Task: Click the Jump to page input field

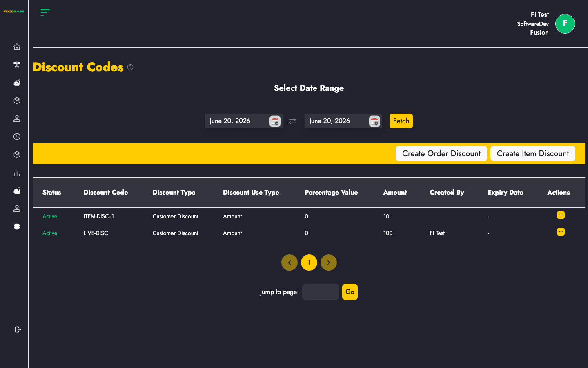Action: coord(321,292)
